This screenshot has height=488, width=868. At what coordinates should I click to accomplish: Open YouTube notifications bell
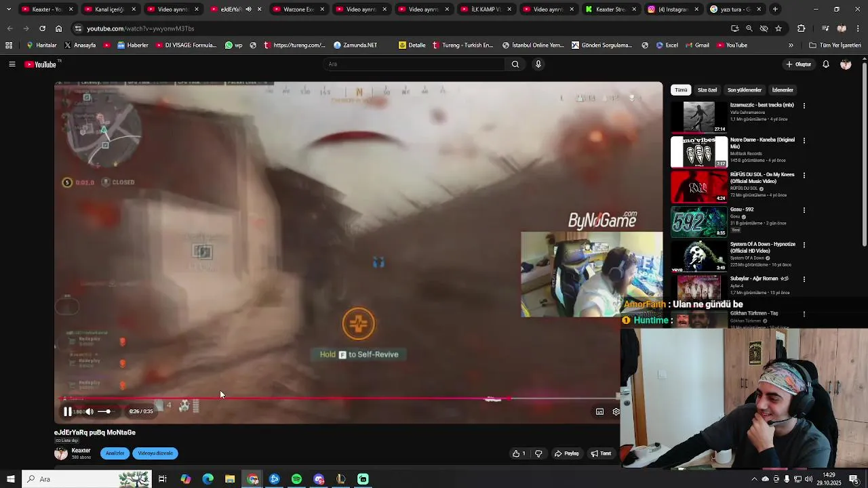[826, 64]
